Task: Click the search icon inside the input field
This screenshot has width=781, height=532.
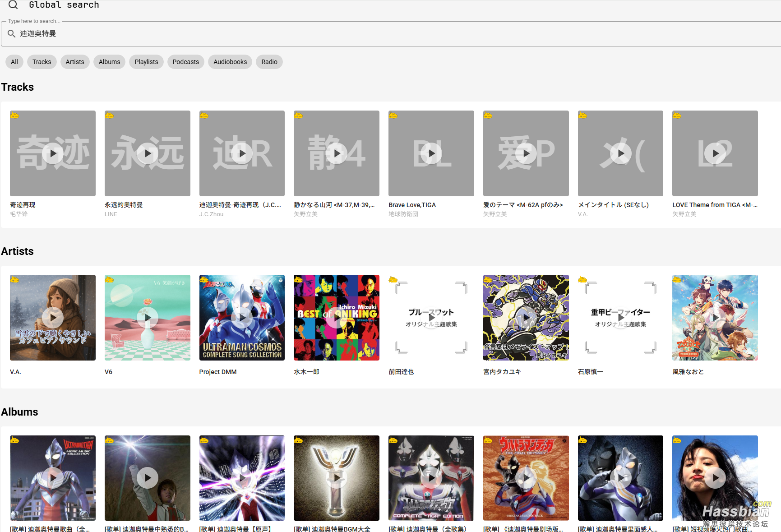Action: (x=12, y=34)
